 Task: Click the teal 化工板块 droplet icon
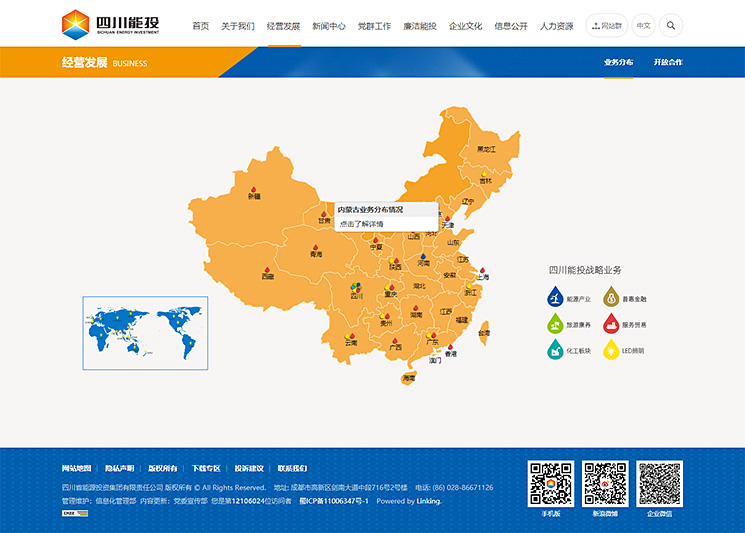point(554,350)
